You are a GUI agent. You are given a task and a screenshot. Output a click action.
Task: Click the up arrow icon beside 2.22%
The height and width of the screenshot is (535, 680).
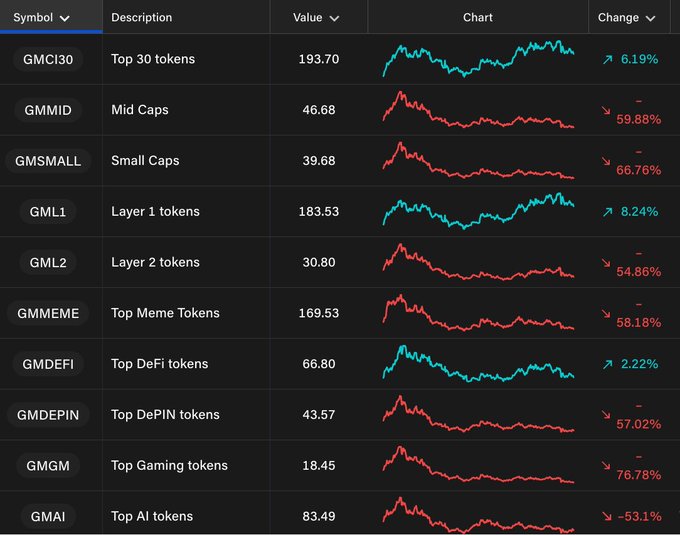click(x=606, y=365)
